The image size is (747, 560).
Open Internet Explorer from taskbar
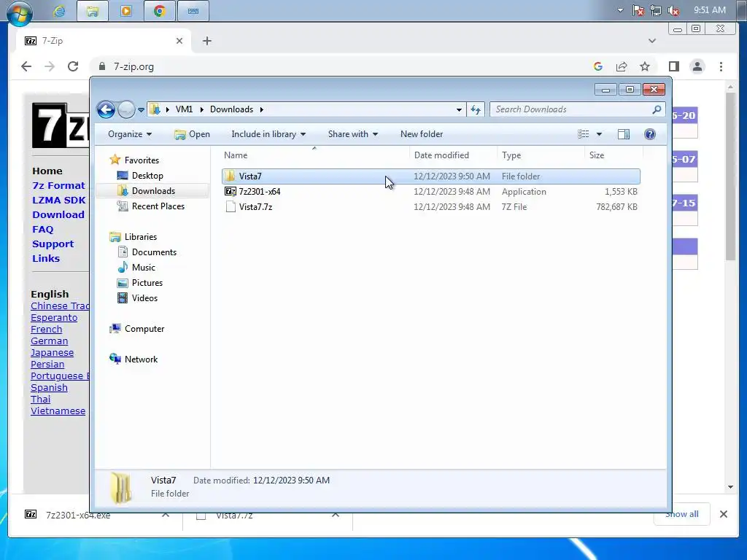(59, 11)
